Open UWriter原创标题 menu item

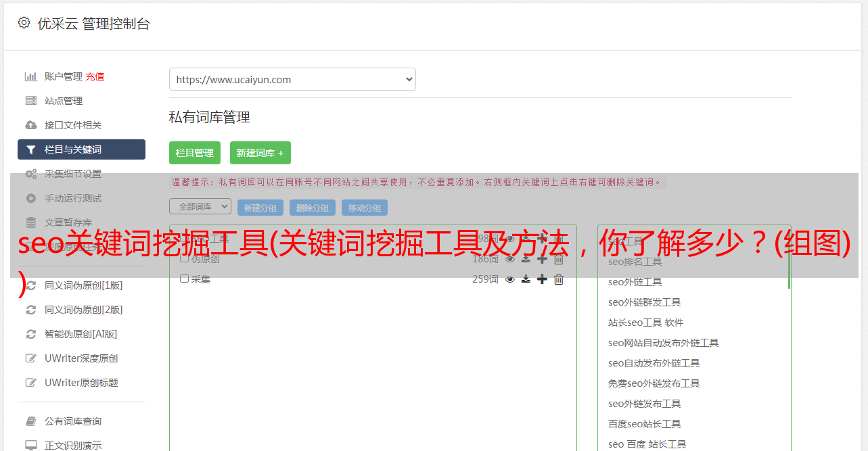(x=81, y=383)
